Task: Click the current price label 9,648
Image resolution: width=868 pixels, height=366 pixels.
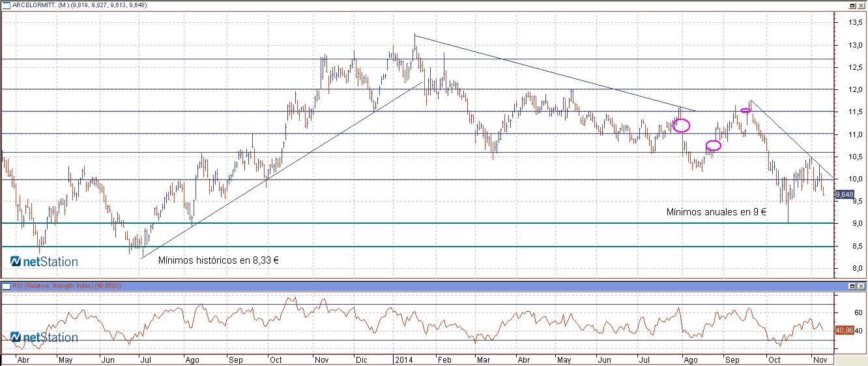Action: [845, 194]
